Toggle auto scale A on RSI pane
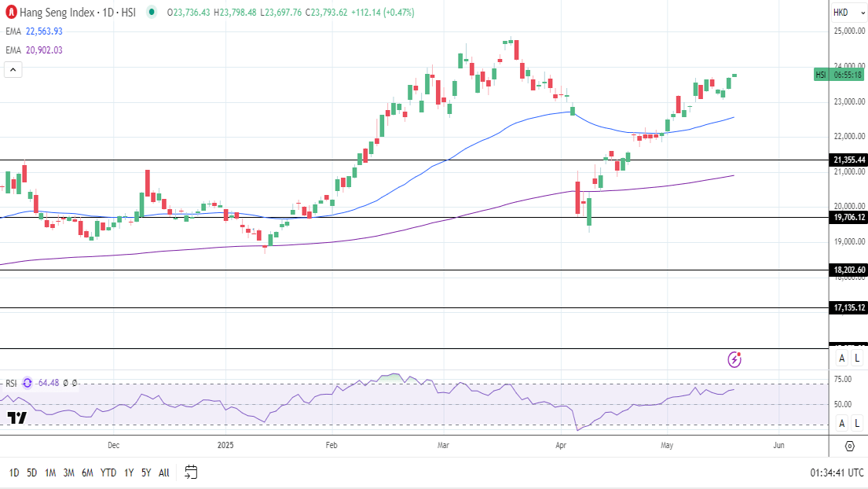The height and width of the screenshot is (489, 868). click(841, 424)
